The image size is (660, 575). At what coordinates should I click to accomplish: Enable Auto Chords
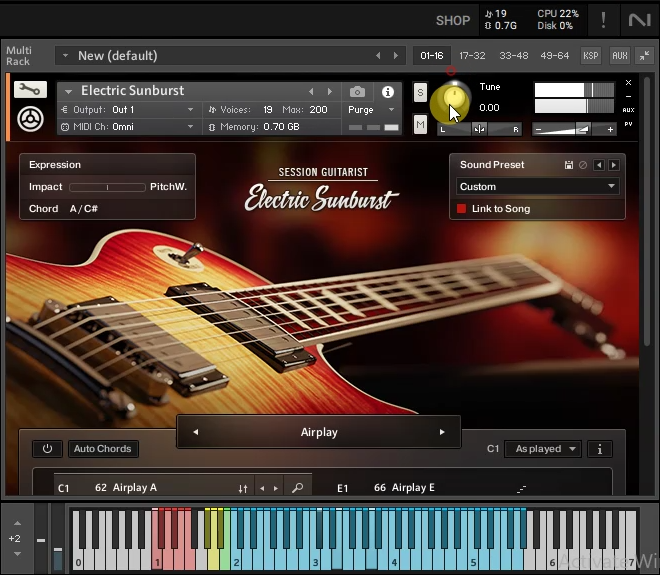coord(103,449)
